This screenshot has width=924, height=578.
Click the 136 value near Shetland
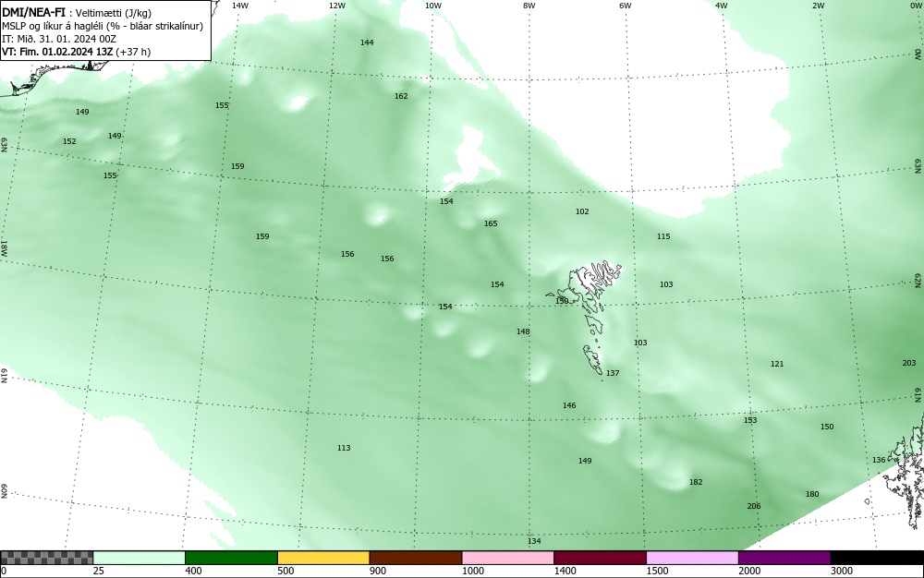(878, 461)
